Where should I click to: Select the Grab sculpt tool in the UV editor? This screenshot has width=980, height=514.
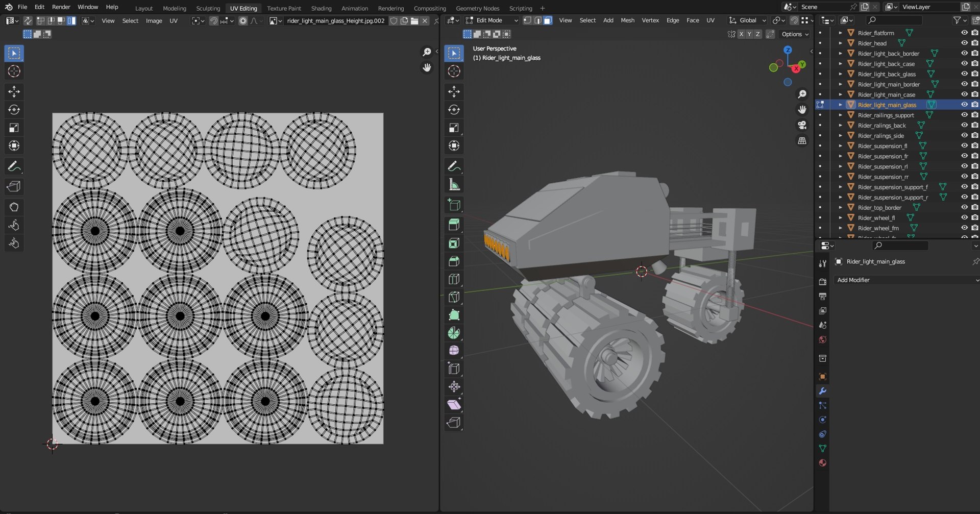click(14, 207)
